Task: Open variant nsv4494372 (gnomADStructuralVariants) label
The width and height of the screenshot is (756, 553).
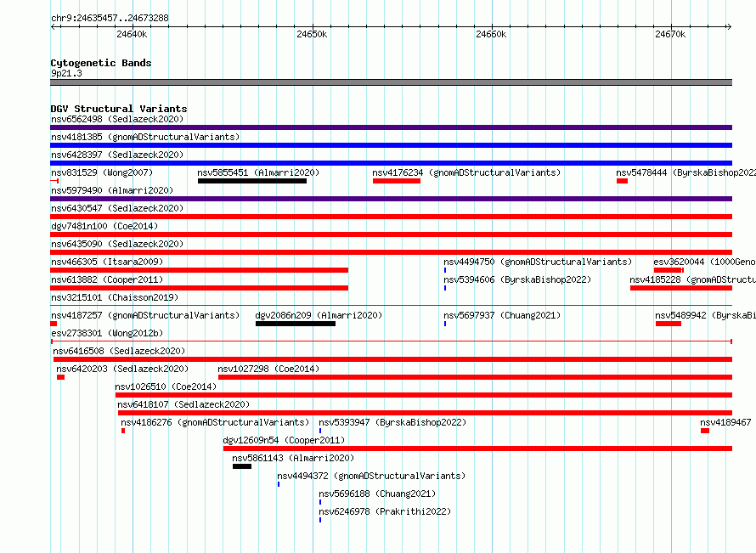Action: (371, 476)
